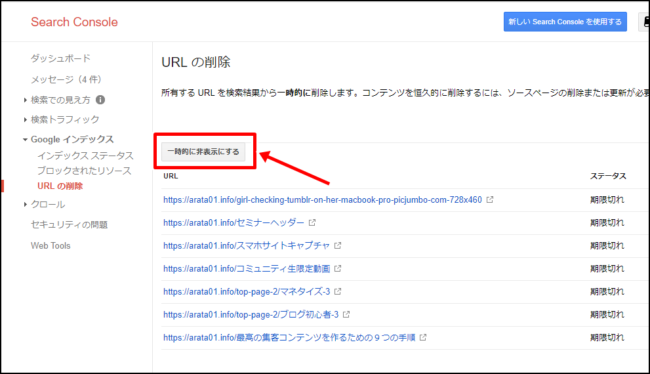The height and width of the screenshot is (374, 650).
Task: Open メッセージ (4 件) in sidebar
Action: click(x=66, y=79)
